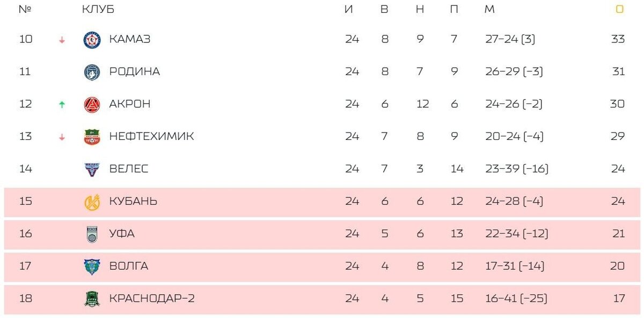This screenshot has height=318, width=644.
Task: Click the green up arrow beside Акрон
Action: [x=62, y=105]
